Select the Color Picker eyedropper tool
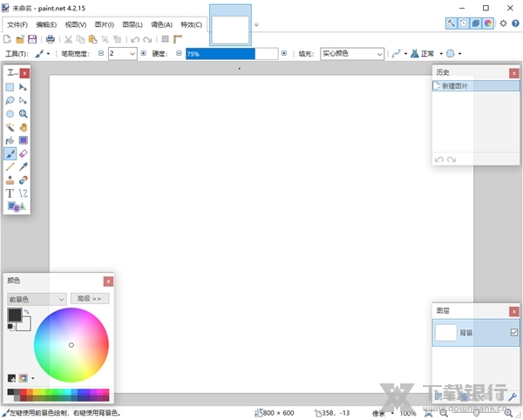 [x=23, y=166]
